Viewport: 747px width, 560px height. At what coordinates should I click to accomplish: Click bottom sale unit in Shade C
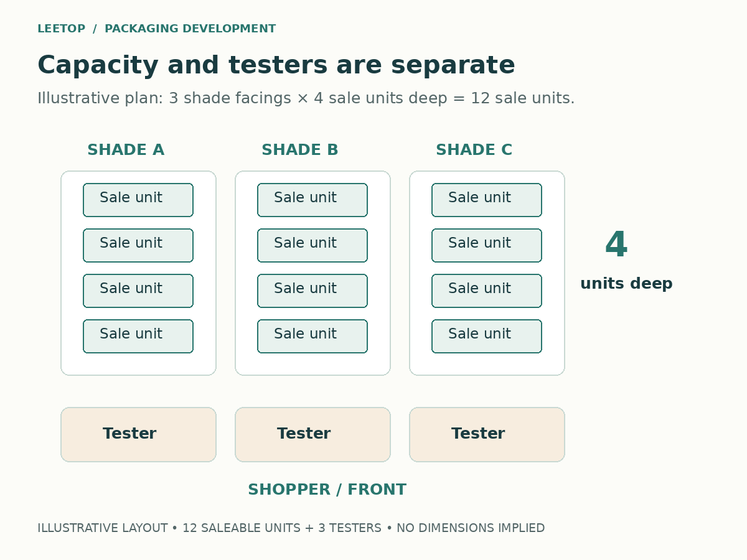pyautogui.click(x=487, y=336)
